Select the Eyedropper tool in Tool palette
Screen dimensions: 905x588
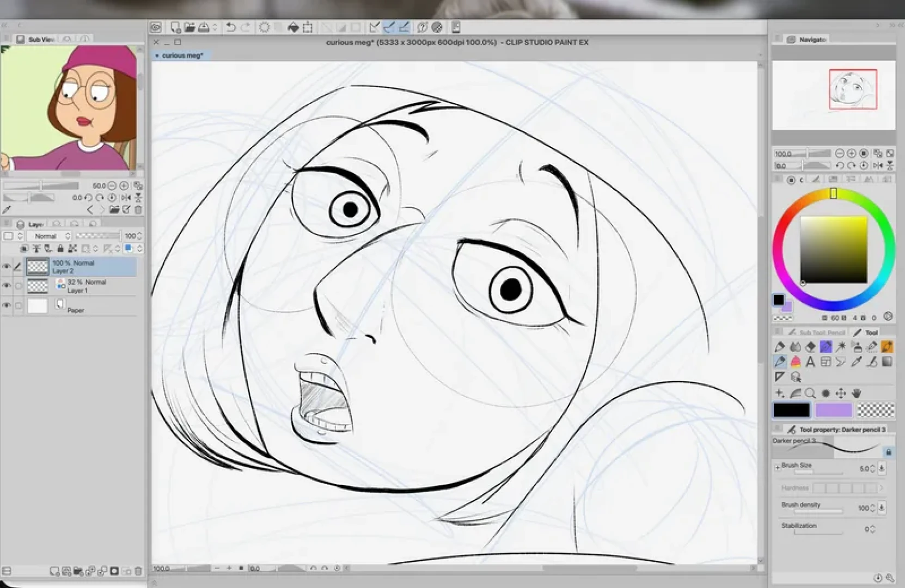coord(856,362)
